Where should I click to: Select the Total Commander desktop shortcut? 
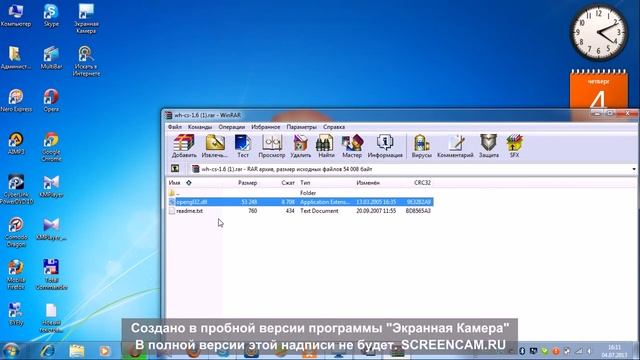pos(51,275)
